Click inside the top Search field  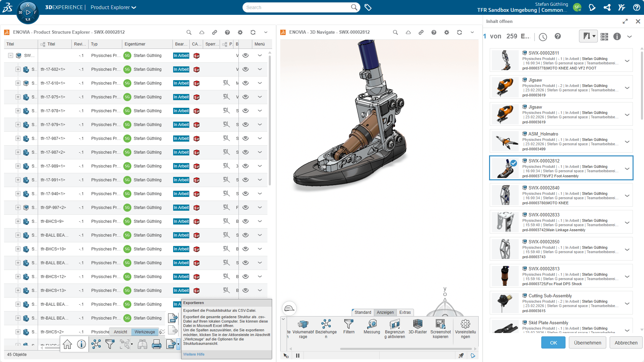tap(296, 7)
